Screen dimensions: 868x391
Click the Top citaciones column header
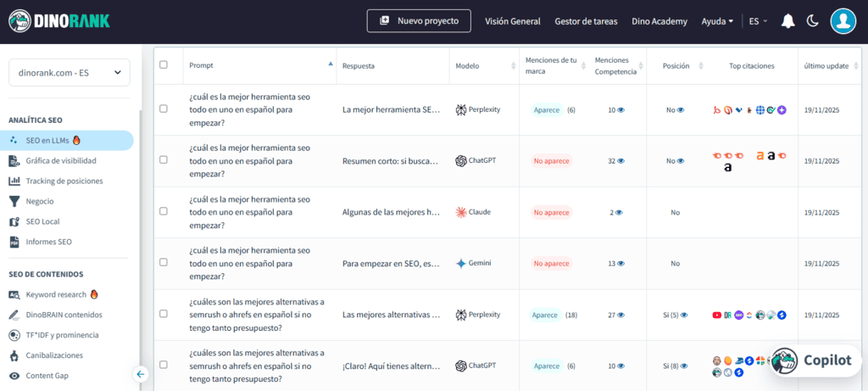pos(752,65)
